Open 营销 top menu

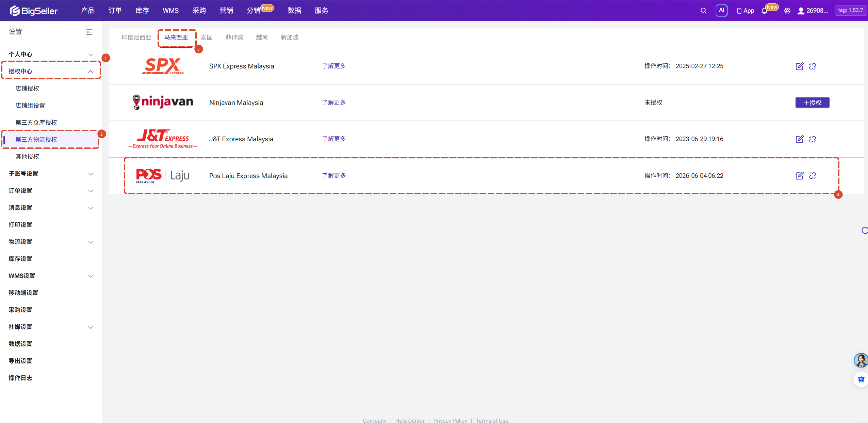(226, 11)
